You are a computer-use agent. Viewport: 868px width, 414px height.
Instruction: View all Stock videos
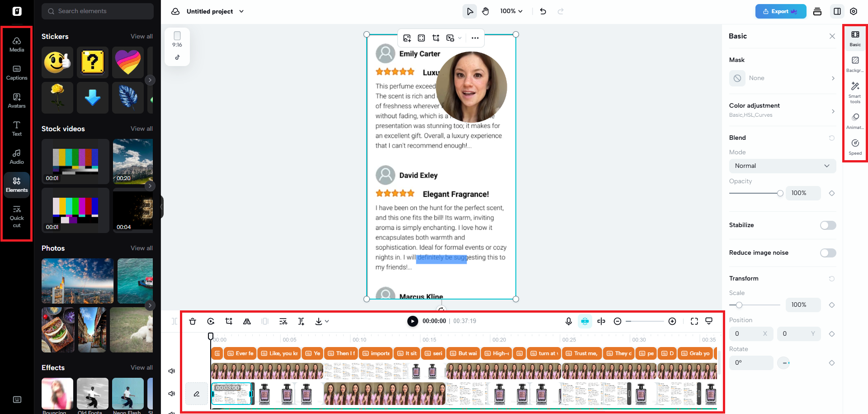point(142,129)
